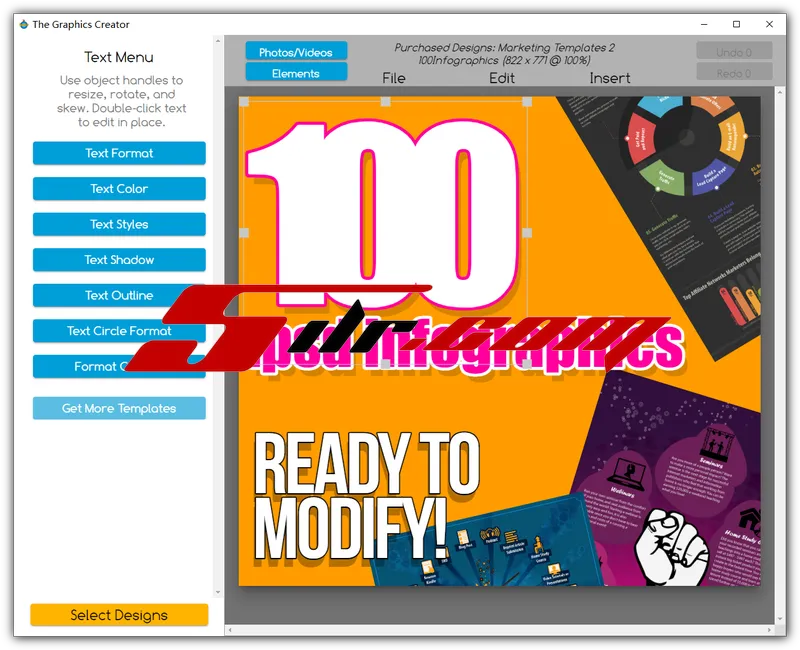Click the 100Infographics size label
Screen dimensions: 800x650
point(504,60)
